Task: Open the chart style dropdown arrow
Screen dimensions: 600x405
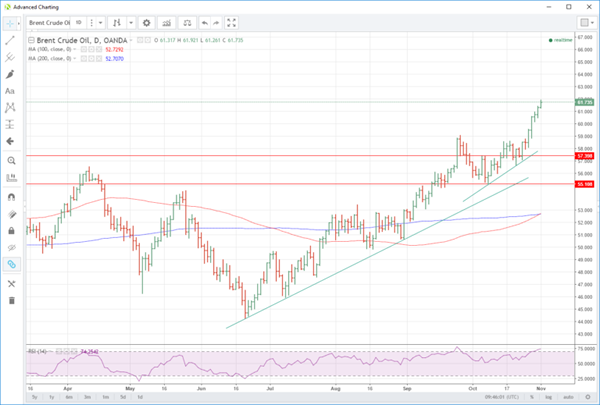Action: tap(127, 21)
